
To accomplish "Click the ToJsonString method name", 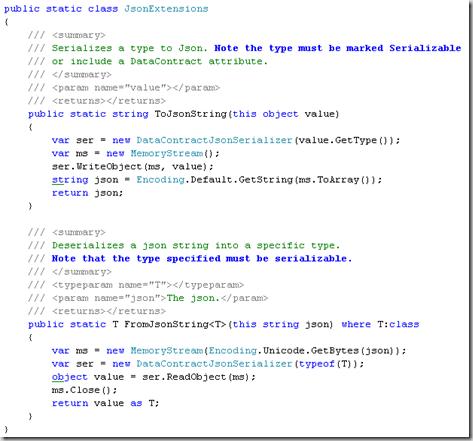I will 190,114.
